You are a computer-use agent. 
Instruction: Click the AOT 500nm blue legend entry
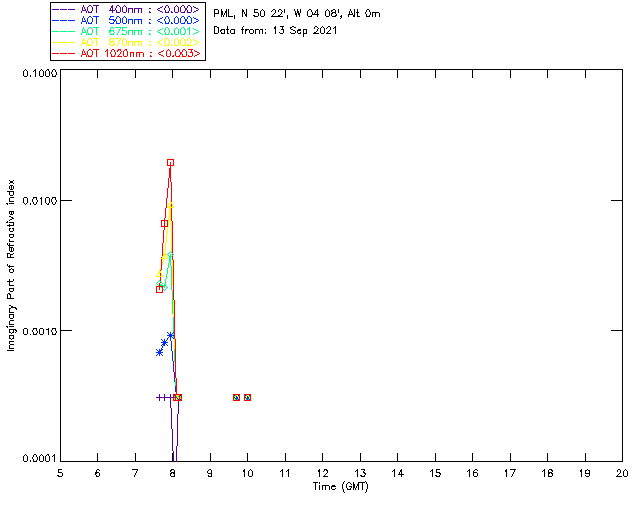[x=127, y=20]
